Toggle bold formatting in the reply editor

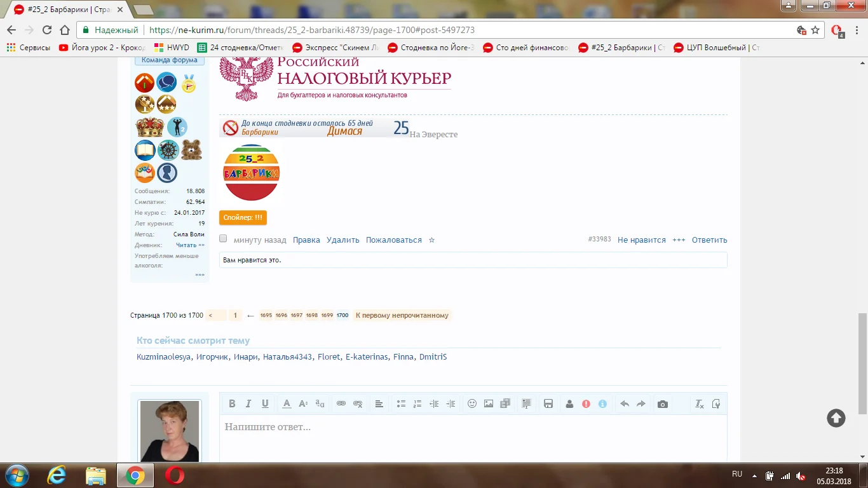coord(232,403)
